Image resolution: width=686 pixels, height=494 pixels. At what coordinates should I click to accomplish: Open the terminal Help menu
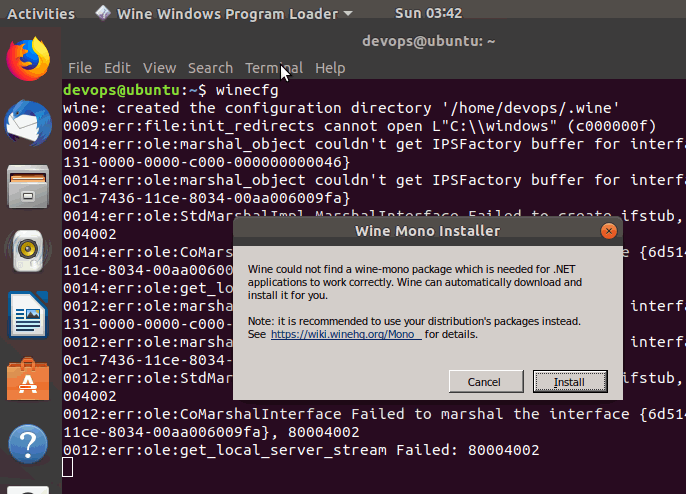[330, 68]
